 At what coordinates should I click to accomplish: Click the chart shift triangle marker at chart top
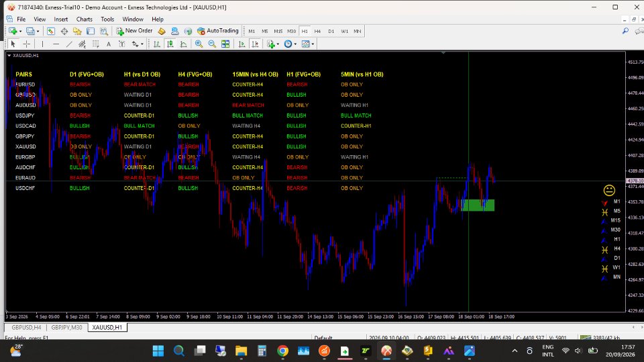(443, 53)
